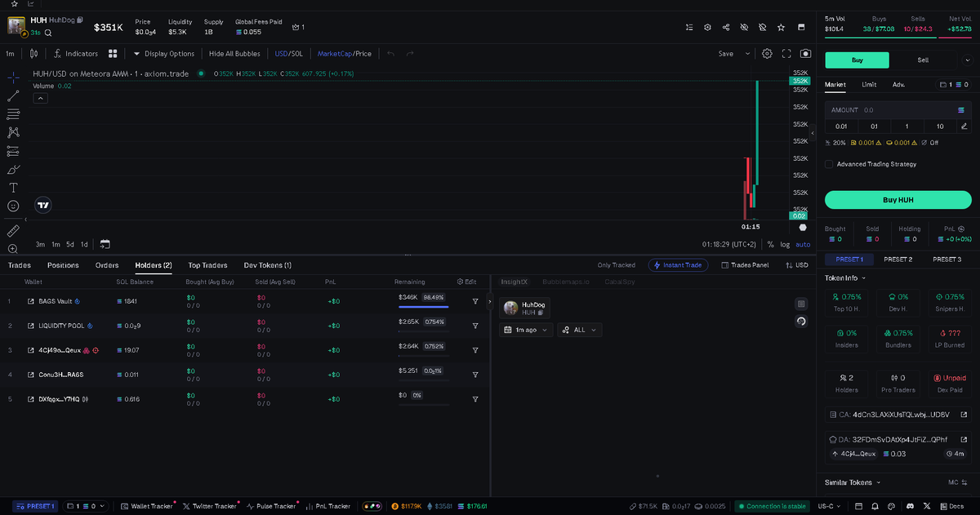The image size is (980, 515).
Task: Toggle log scale on chart
Action: (x=785, y=244)
